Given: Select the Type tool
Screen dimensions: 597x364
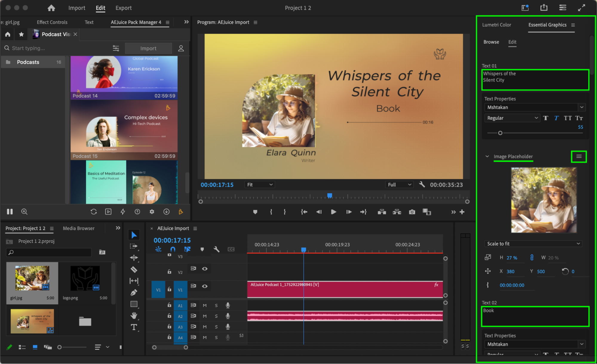Looking at the screenshot, I should 134,327.
